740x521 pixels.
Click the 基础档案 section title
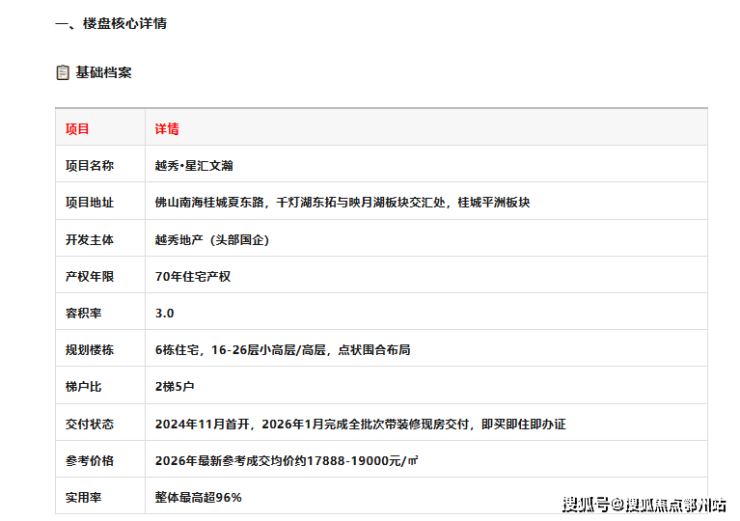104,73
